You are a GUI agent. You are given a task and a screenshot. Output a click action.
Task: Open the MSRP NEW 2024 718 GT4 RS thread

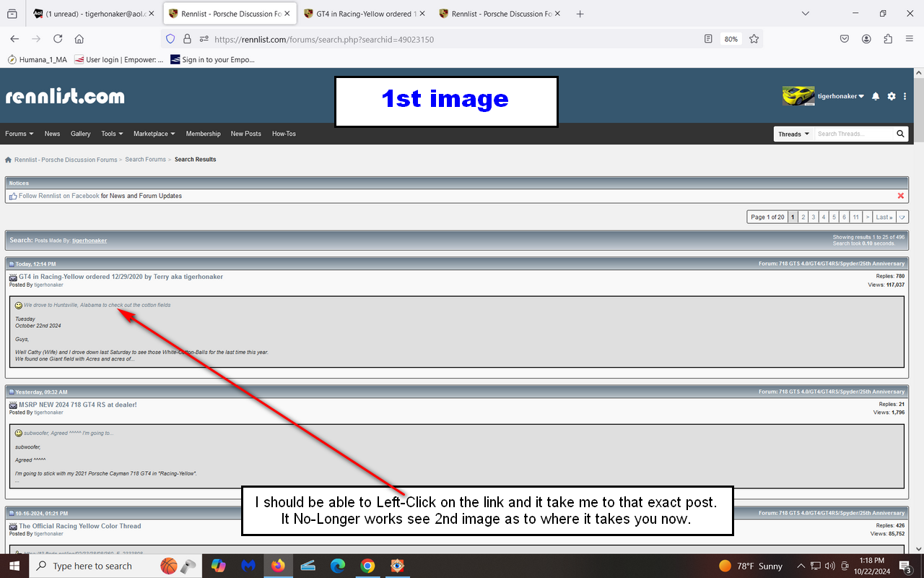[77, 405]
